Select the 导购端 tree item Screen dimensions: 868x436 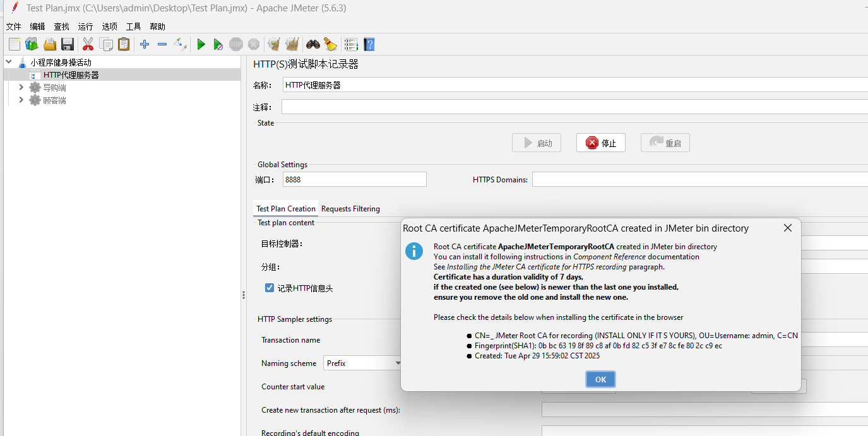click(x=54, y=88)
